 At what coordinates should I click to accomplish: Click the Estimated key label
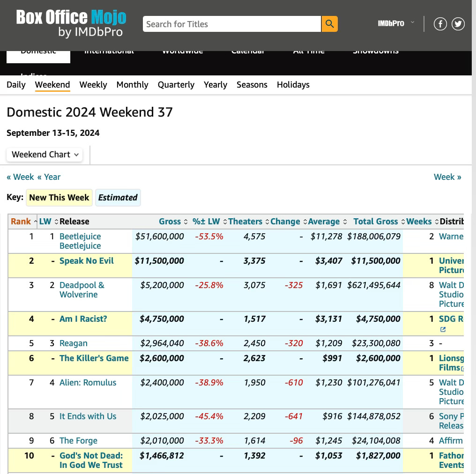(118, 198)
